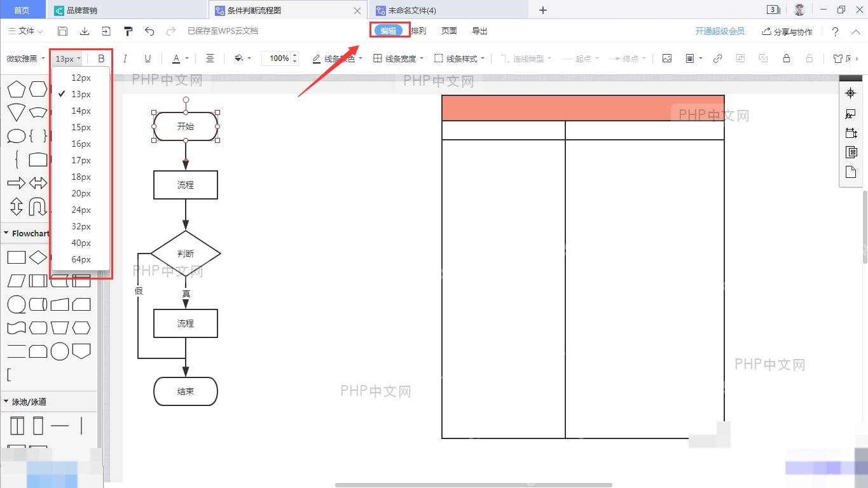The width and height of the screenshot is (868, 488).
Task: Select the flowchart decision diamond shape
Action: pos(38,257)
